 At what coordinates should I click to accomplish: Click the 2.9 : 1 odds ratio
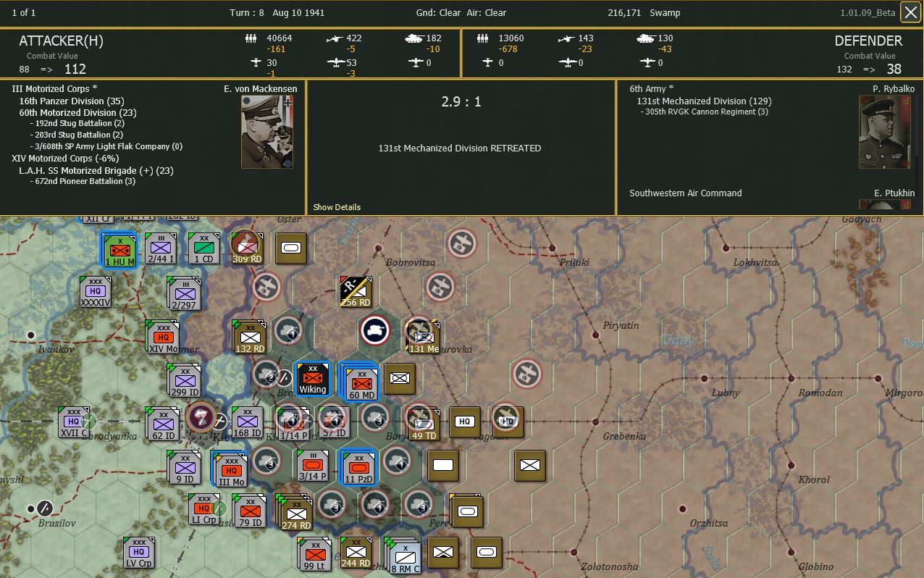coord(461,102)
